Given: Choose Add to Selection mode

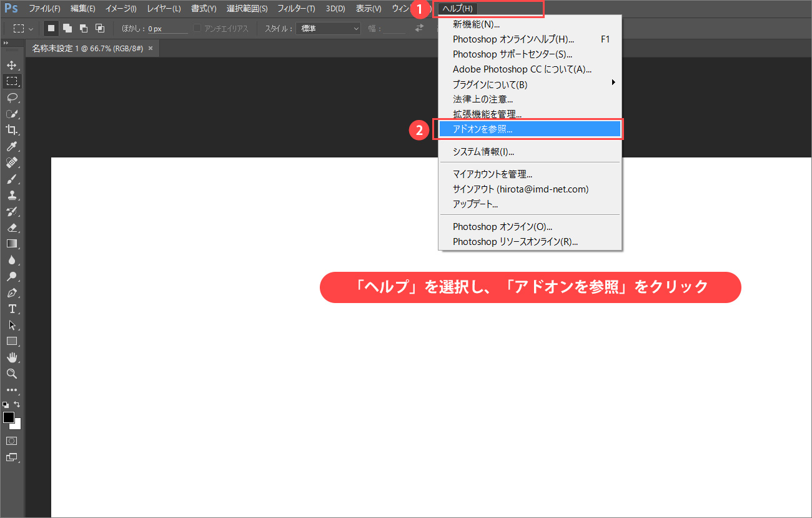Looking at the screenshot, I should (x=67, y=28).
